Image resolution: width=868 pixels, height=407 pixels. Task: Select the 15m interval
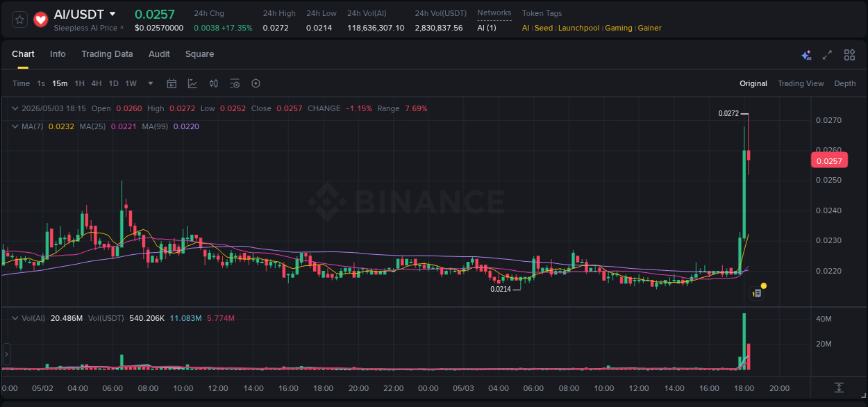(60, 83)
